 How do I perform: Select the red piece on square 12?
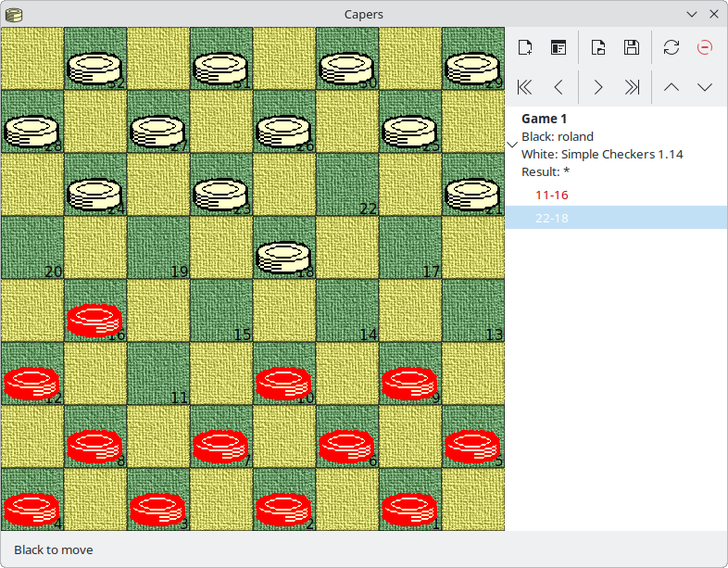coord(31,384)
